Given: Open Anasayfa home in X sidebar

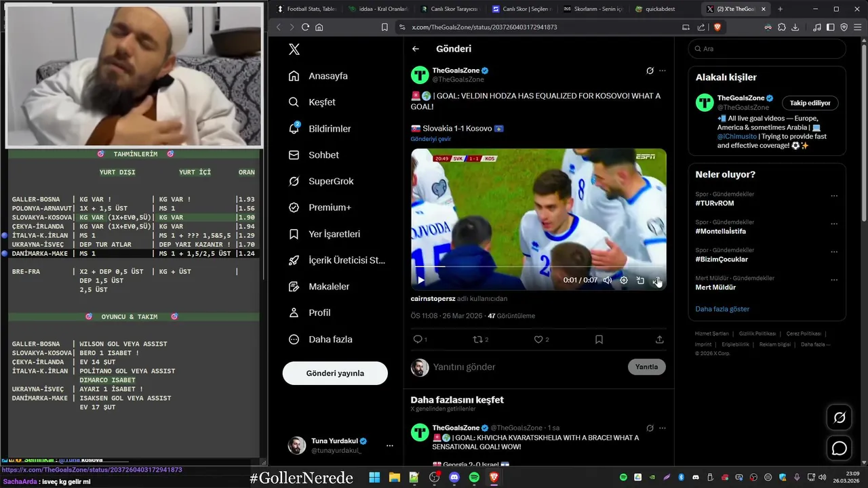Looking at the screenshot, I should tap(318, 76).
